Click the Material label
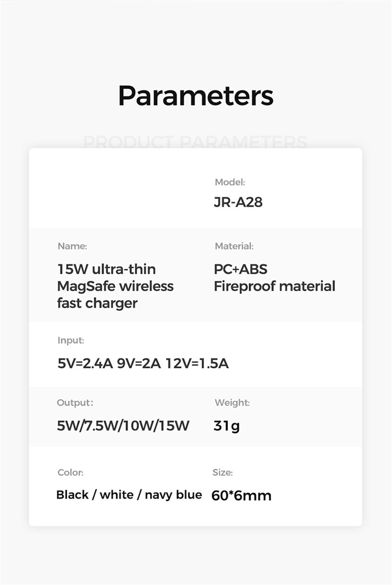392x585 pixels. (x=234, y=246)
